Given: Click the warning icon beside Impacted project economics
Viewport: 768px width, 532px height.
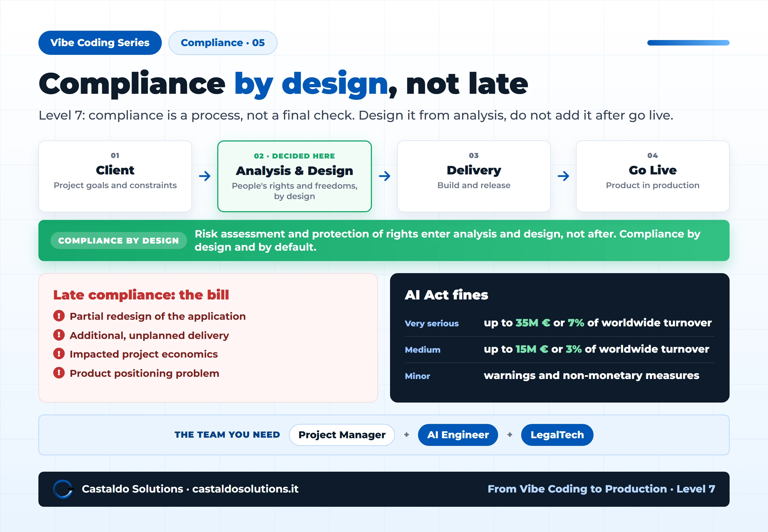Looking at the screenshot, I should 59,354.
